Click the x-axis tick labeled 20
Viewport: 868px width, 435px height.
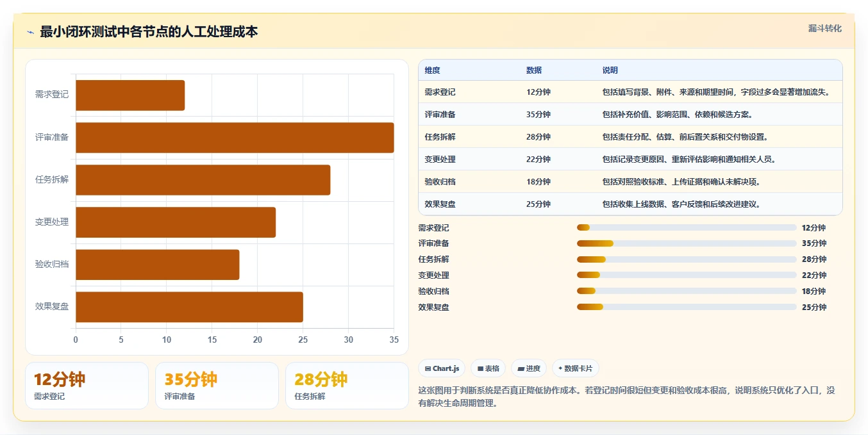pyautogui.click(x=258, y=340)
